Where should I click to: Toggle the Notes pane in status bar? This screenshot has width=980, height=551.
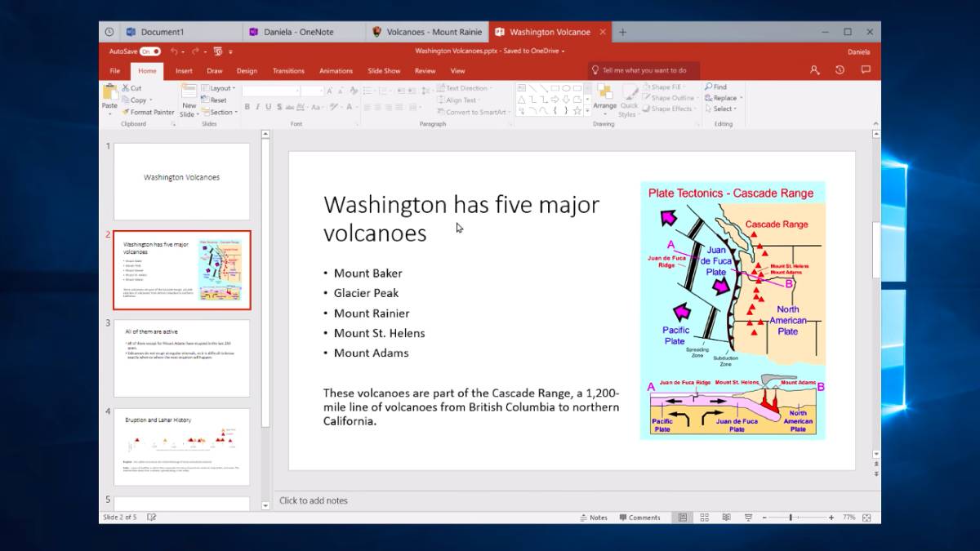click(594, 518)
